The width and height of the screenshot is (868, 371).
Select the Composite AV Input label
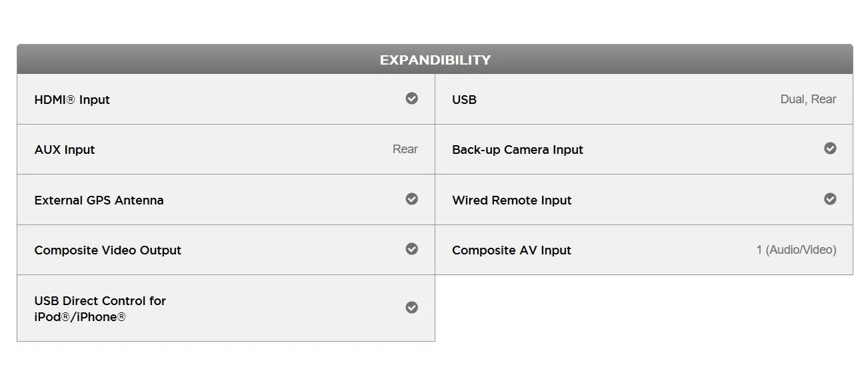coord(511,250)
